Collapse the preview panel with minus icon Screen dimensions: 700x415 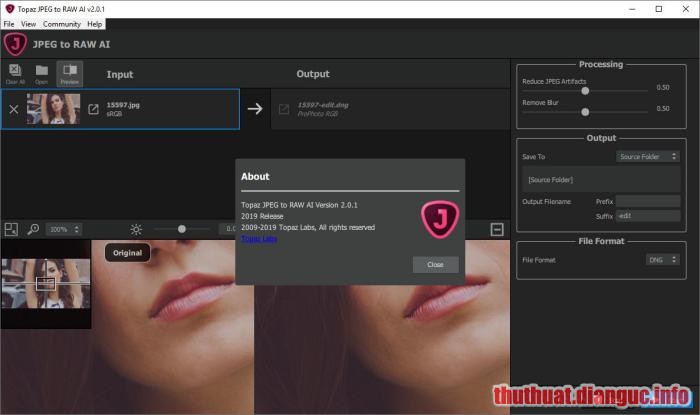coord(497,229)
